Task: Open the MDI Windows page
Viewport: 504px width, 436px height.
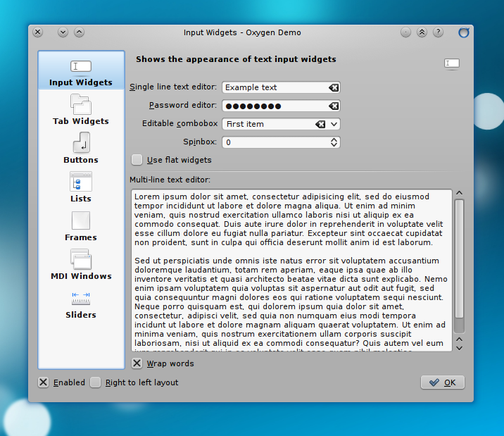Action: 81,265
